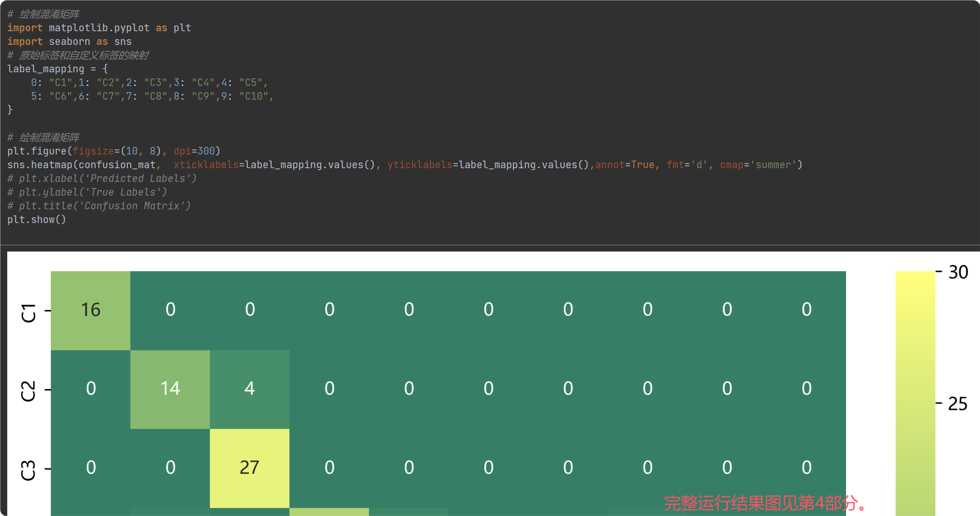Click the 'import seaborn as sns' line
The height and width of the screenshot is (516, 980).
pos(69,41)
